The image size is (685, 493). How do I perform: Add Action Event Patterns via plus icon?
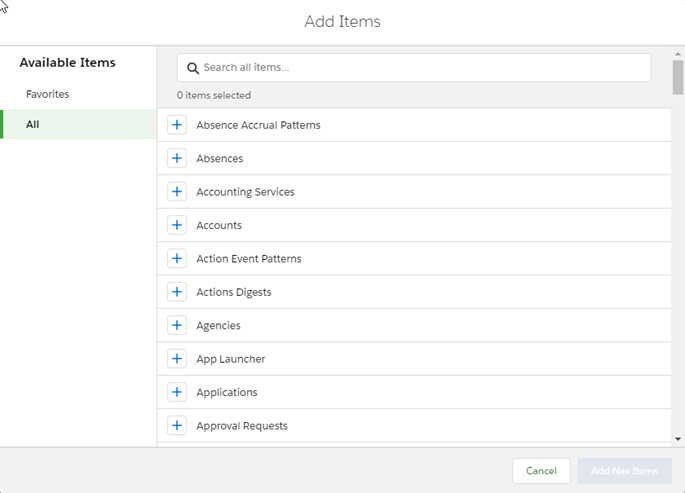point(177,258)
